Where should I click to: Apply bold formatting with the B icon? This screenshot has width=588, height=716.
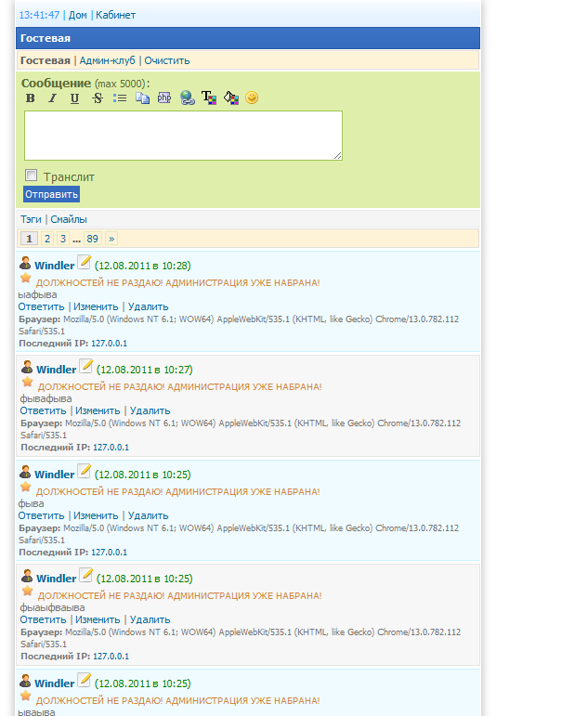click(30, 98)
